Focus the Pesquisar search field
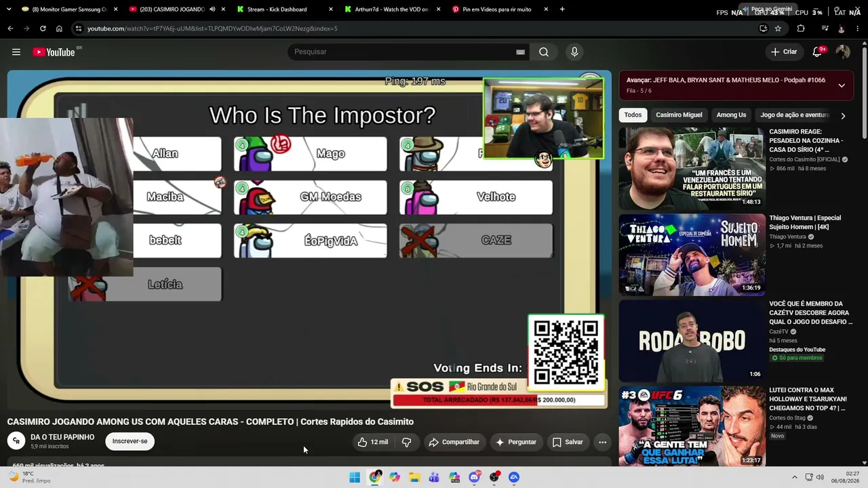The width and height of the screenshot is (868, 488). [x=407, y=52]
